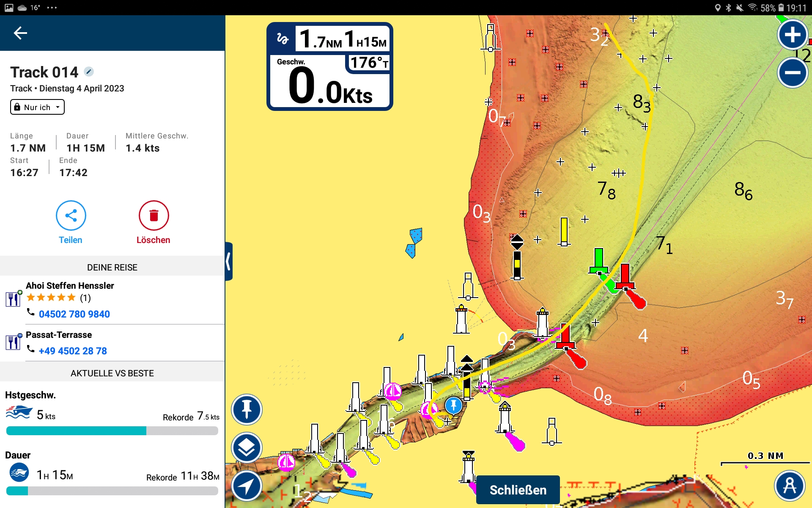The height and width of the screenshot is (508, 812).
Task: Click the Hstgeschw. speed record bar
Action: tap(112, 431)
